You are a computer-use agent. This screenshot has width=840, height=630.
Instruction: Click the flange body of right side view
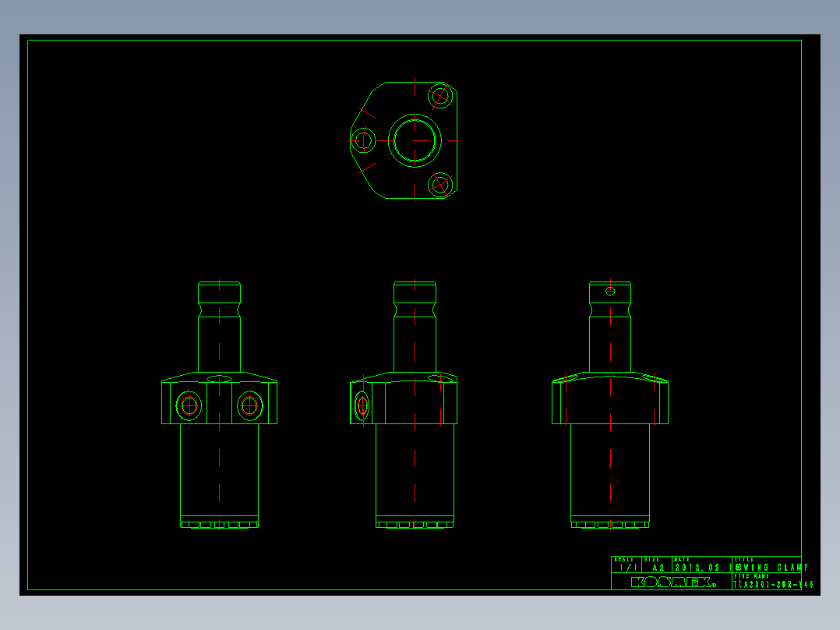click(x=610, y=399)
